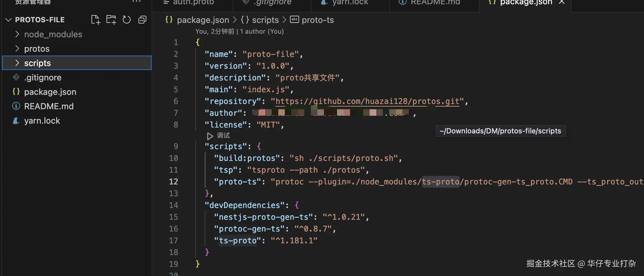This screenshot has height=276, width=644.
Task: Click the "index.js" main value
Action: (266, 90)
